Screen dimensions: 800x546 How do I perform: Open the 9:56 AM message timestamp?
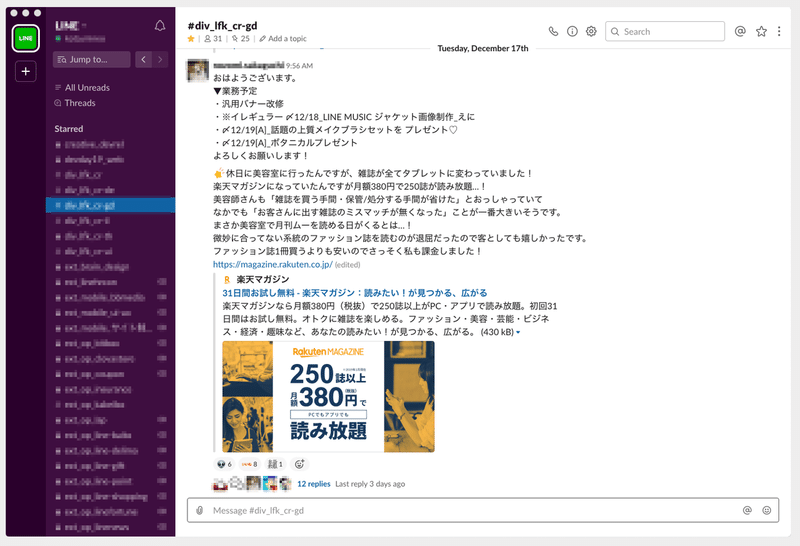(299, 66)
